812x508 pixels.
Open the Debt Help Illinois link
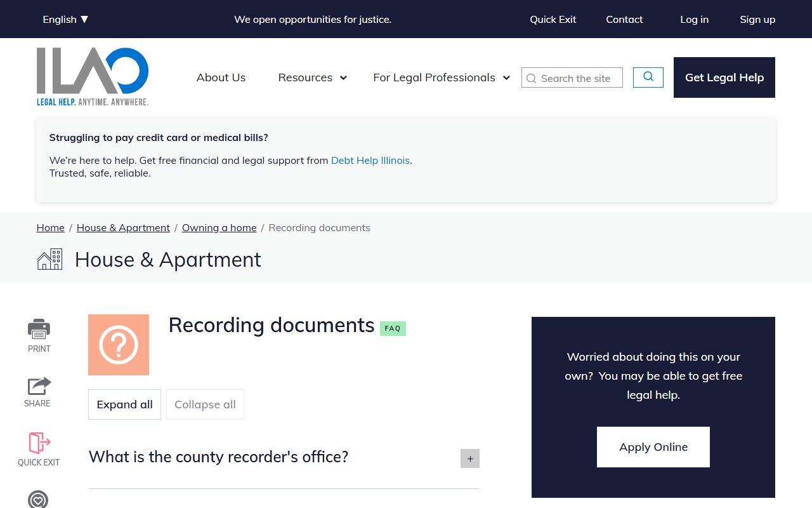[370, 161]
